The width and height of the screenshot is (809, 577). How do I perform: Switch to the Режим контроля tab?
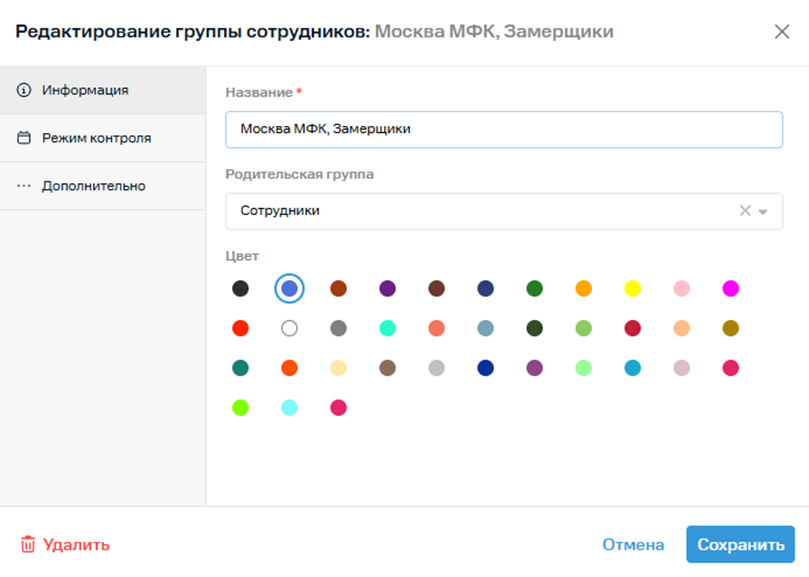[96, 138]
